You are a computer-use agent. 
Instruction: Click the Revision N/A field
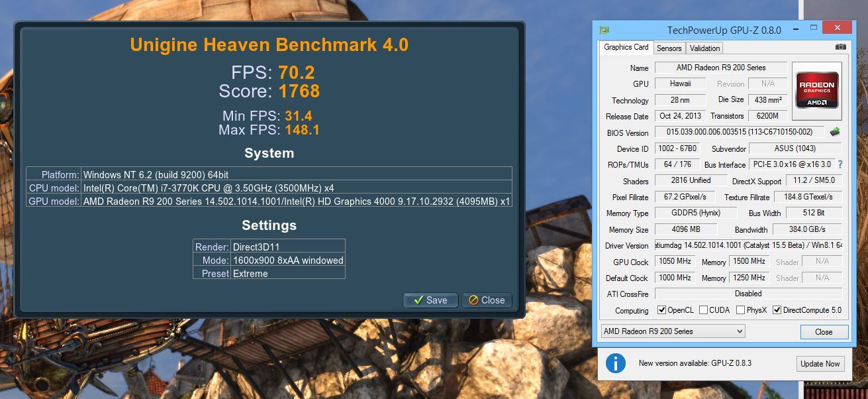(x=768, y=84)
